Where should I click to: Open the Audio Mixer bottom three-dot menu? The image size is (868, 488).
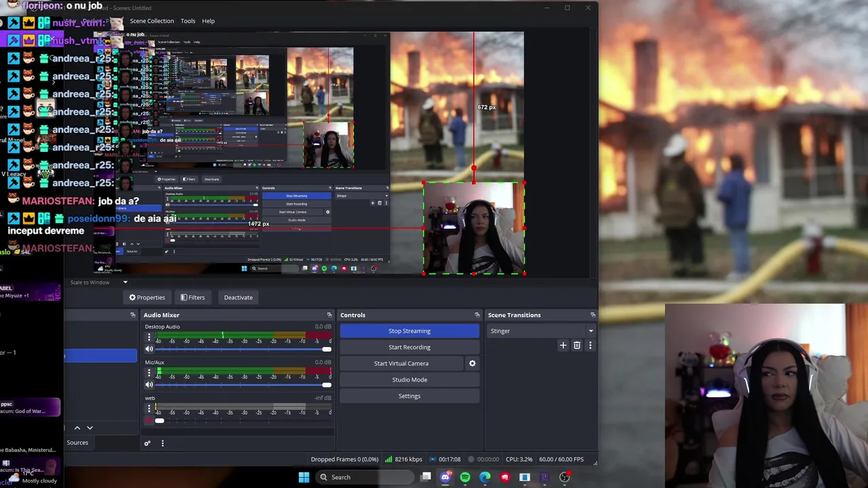[162, 443]
